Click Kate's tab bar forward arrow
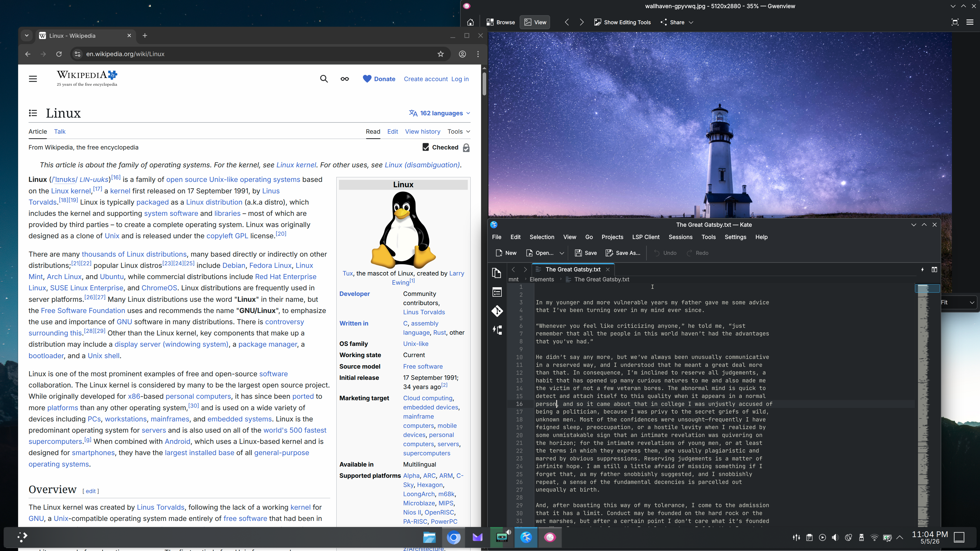 pyautogui.click(x=525, y=270)
